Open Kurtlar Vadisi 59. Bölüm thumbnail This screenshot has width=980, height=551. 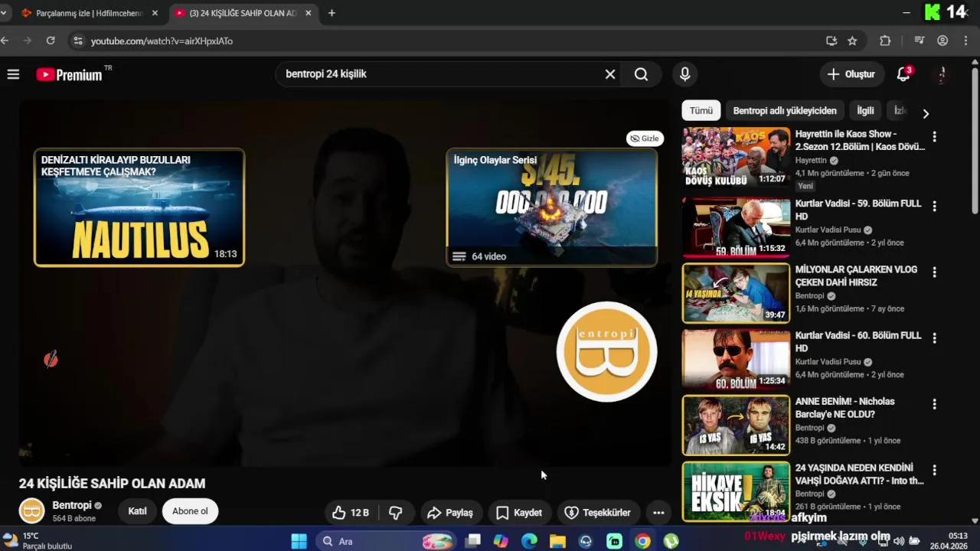(x=736, y=228)
